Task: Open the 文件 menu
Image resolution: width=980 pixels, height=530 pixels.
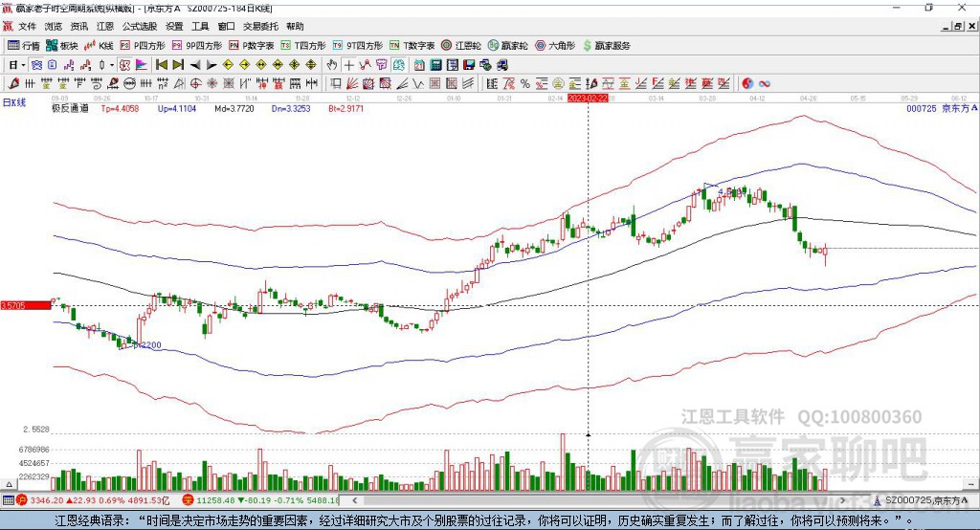Action: pyautogui.click(x=28, y=26)
